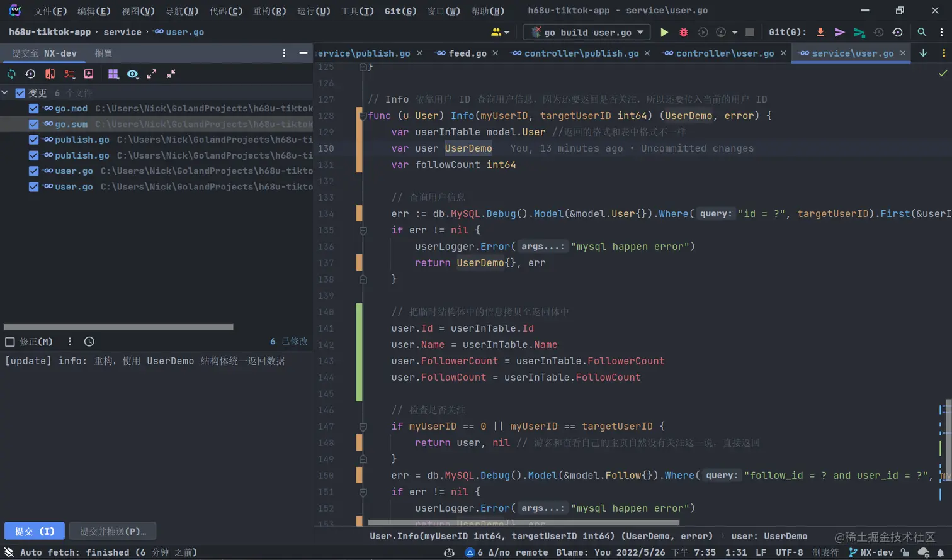Show diff for selected file
Viewport: 952px width, 560px height.
50,74
